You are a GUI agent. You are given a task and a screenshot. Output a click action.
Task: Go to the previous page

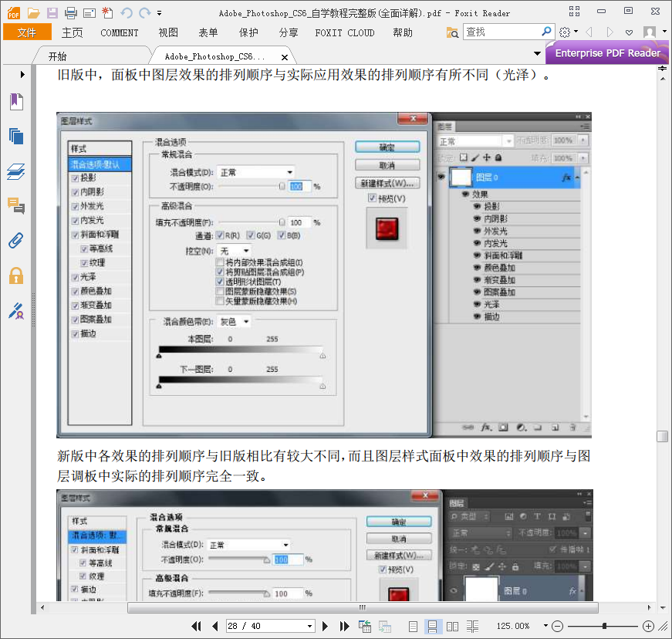pyautogui.click(x=215, y=626)
